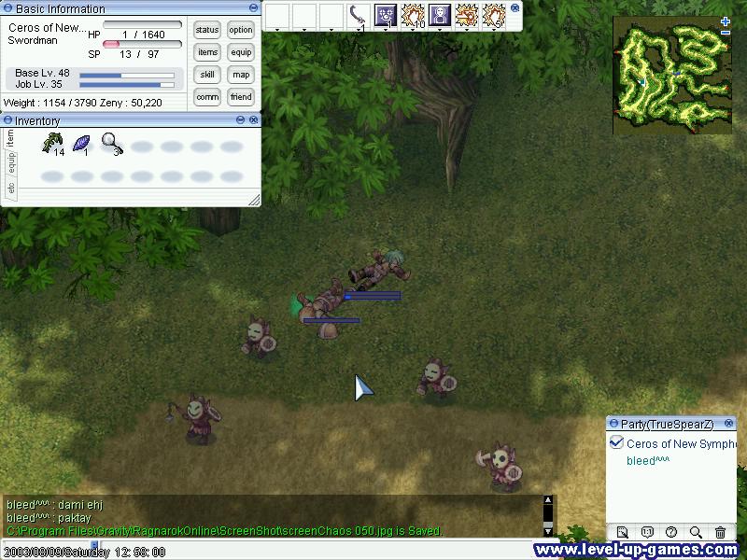
Task: Close the Inventory window
Action: [253, 120]
